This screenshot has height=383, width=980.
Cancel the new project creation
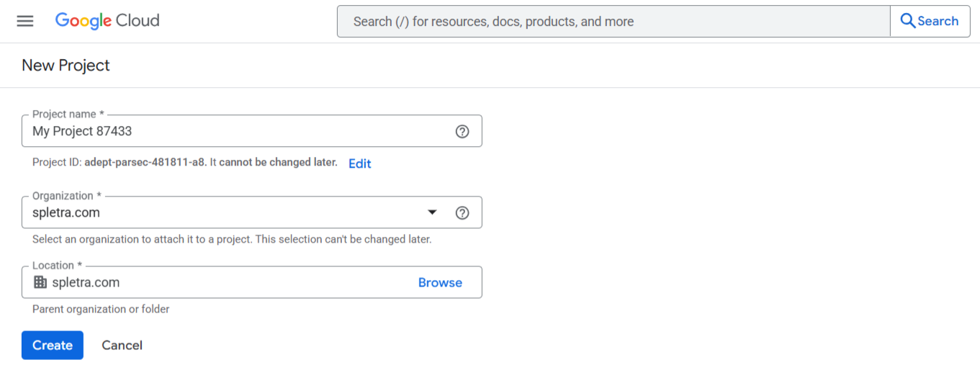click(x=122, y=345)
